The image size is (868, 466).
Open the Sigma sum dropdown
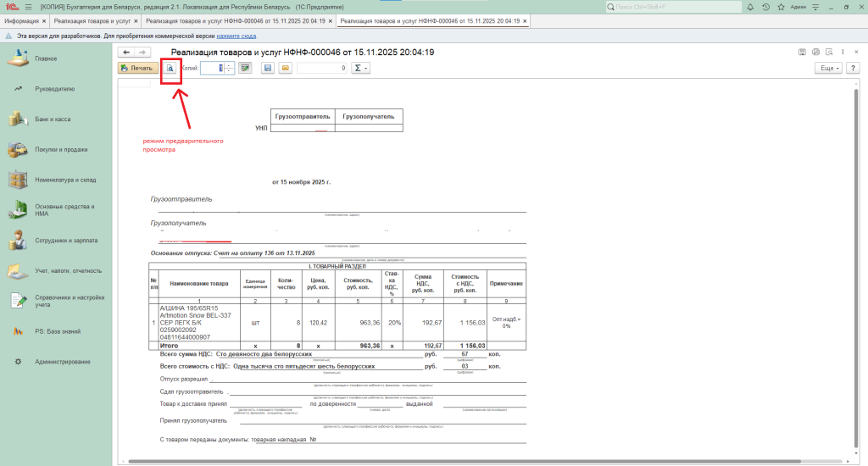pos(361,68)
